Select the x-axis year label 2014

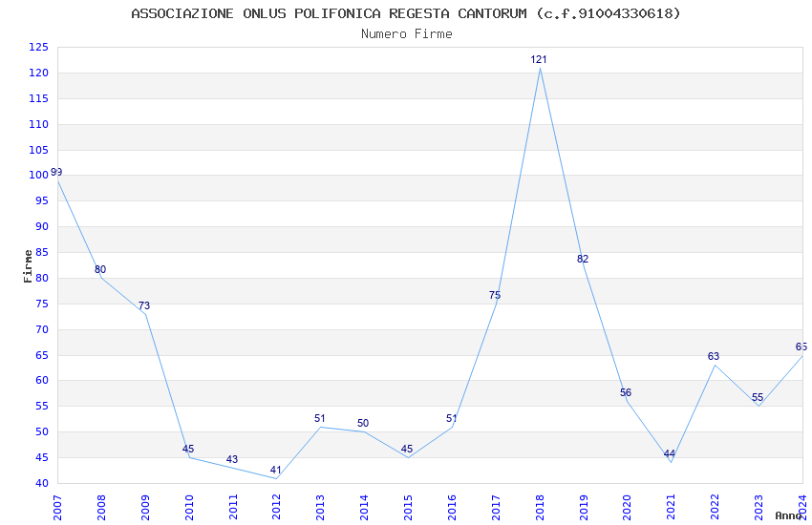364,508
